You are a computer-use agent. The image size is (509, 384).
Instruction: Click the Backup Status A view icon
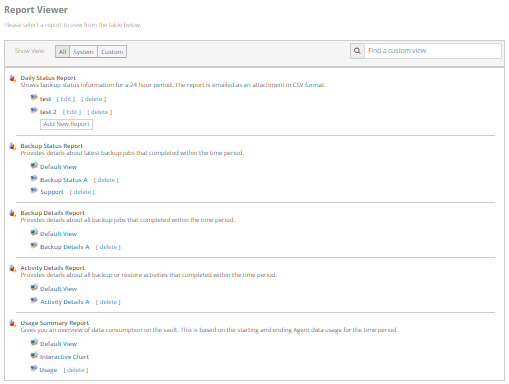pyautogui.click(x=34, y=178)
